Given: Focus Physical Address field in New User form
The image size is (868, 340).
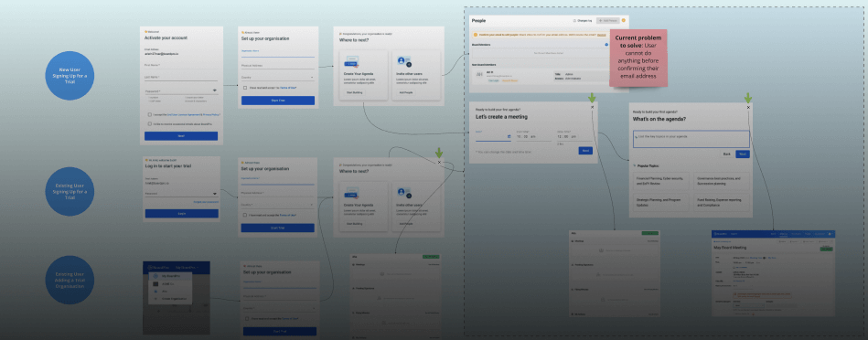Looking at the screenshot, I should pos(278,66).
